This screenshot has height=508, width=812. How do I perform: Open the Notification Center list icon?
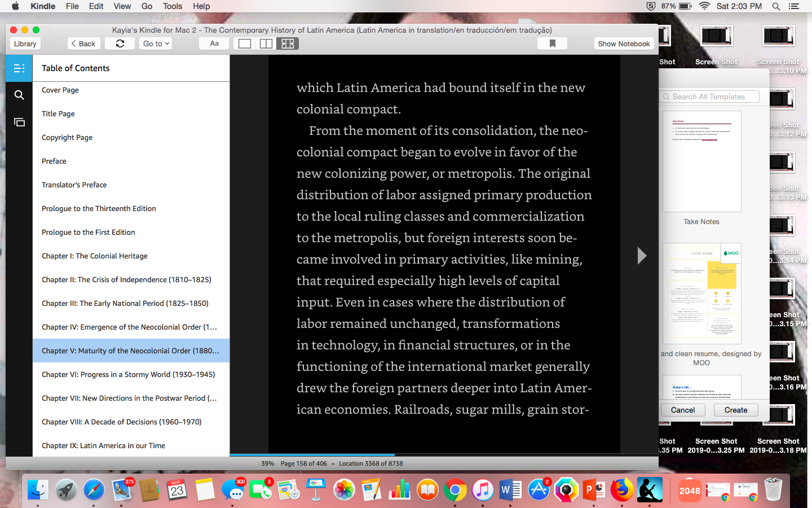(x=794, y=6)
